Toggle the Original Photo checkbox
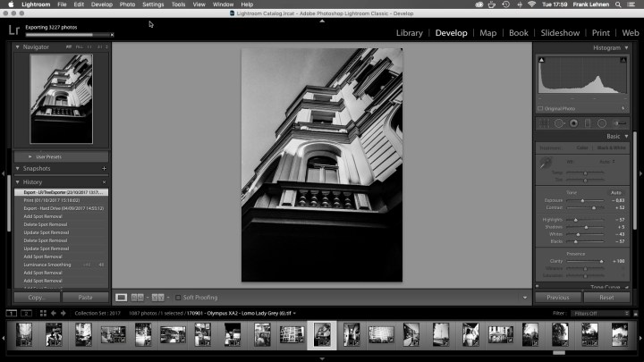Screen dimensions: 644x362 (x=540, y=108)
